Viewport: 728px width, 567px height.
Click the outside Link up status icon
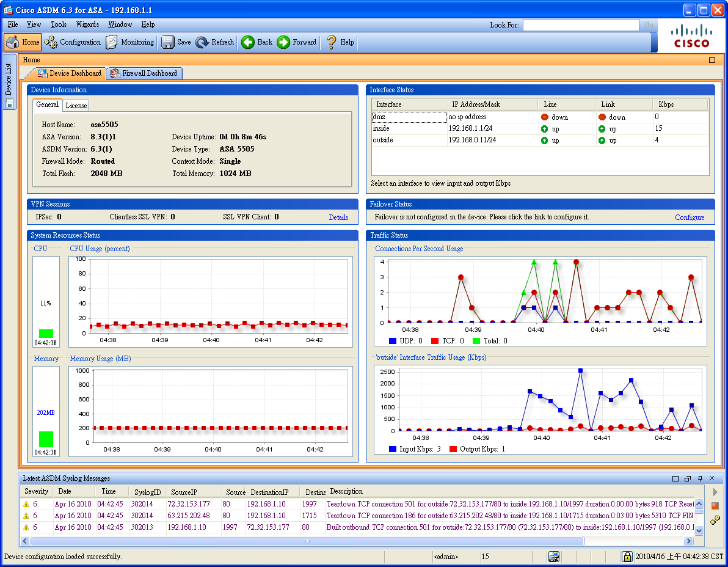(602, 141)
